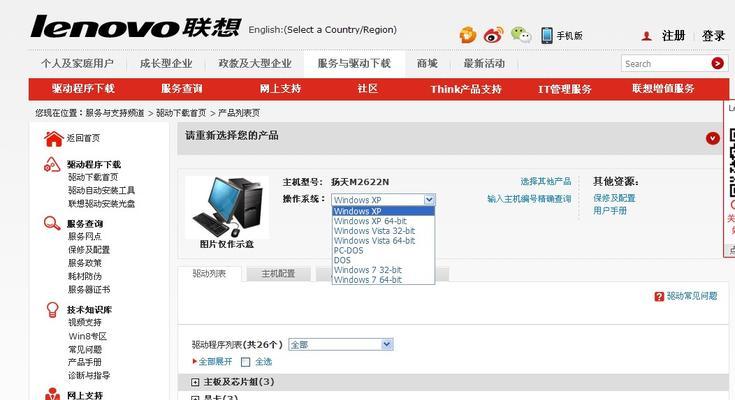
Task: Choose PC-DOS option
Action: click(x=383, y=250)
